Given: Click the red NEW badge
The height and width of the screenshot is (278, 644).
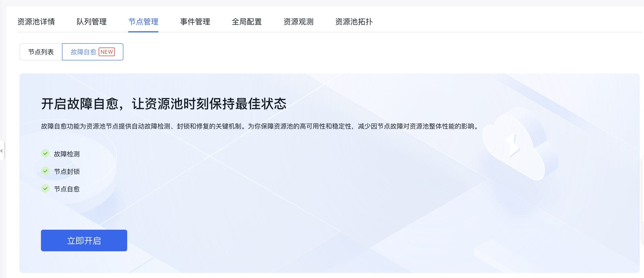Looking at the screenshot, I should pyautogui.click(x=107, y=52).
